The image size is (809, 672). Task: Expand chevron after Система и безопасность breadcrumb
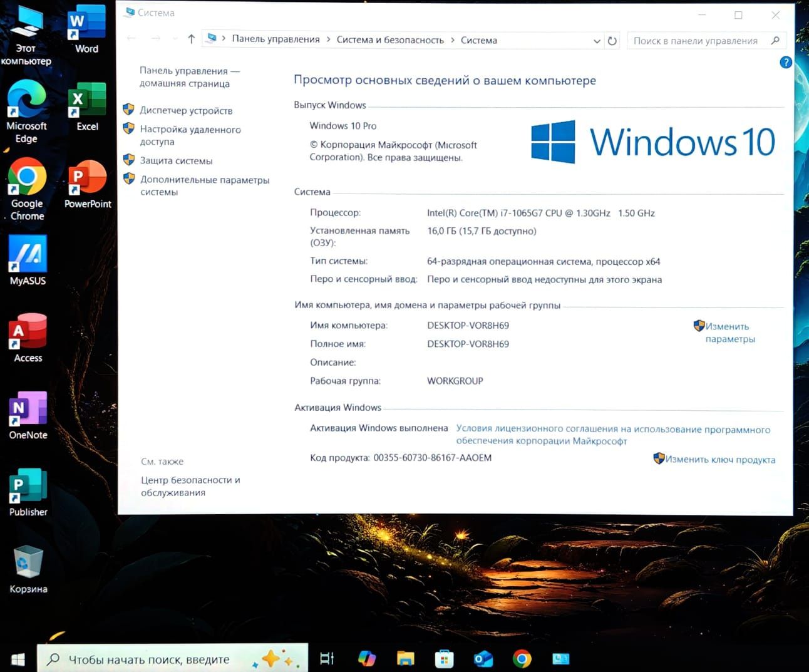click(452, 40)
